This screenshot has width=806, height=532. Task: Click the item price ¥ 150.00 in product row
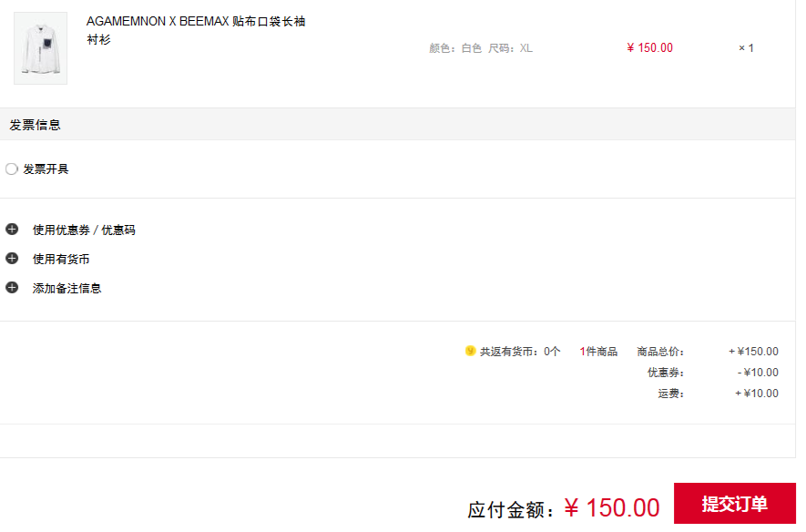650,48
